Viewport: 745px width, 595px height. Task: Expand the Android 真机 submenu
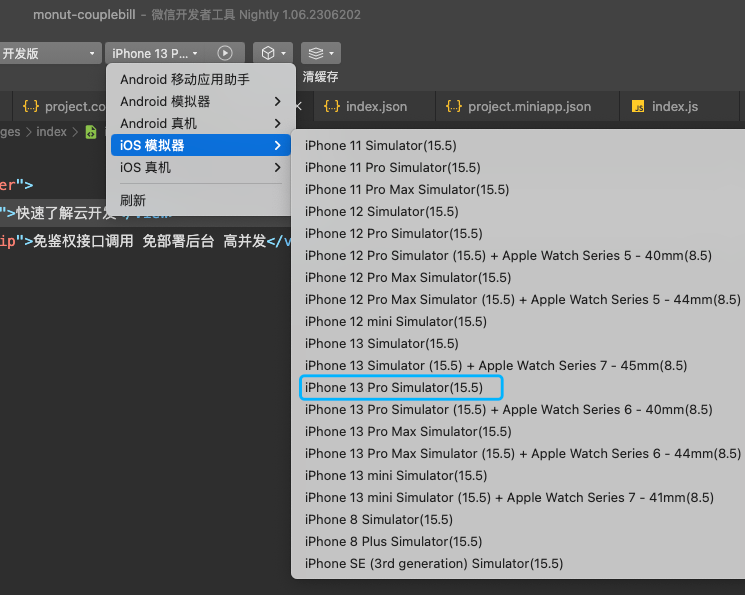coord(200,124)
